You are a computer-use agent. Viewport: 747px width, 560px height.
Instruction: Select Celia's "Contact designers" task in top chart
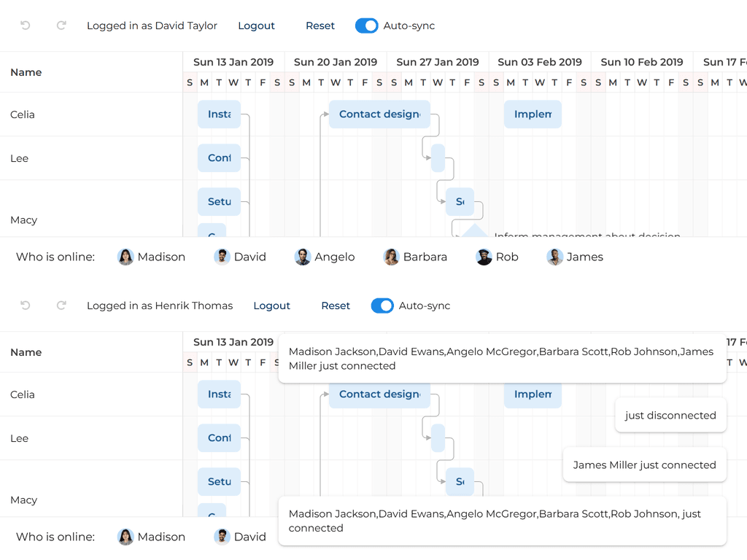tap(379, 114)
